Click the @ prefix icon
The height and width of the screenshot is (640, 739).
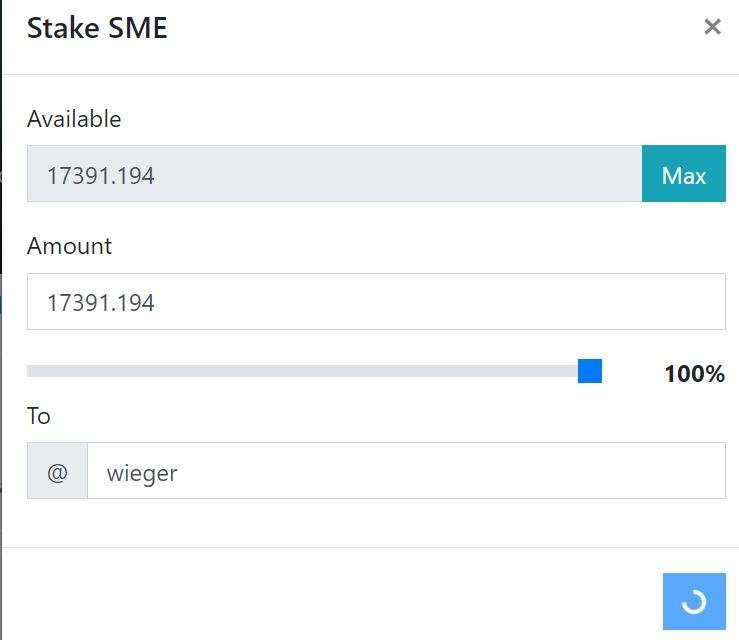(x=57, y=472)
